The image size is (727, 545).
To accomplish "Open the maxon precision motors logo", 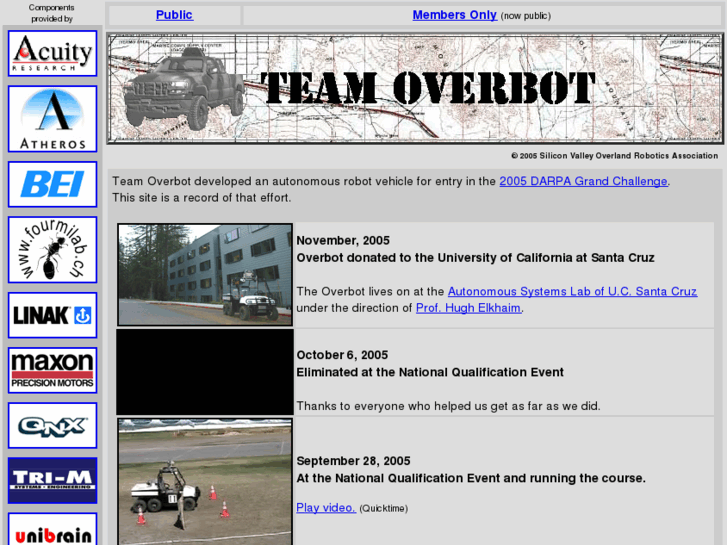I will [x=52, y=370].
